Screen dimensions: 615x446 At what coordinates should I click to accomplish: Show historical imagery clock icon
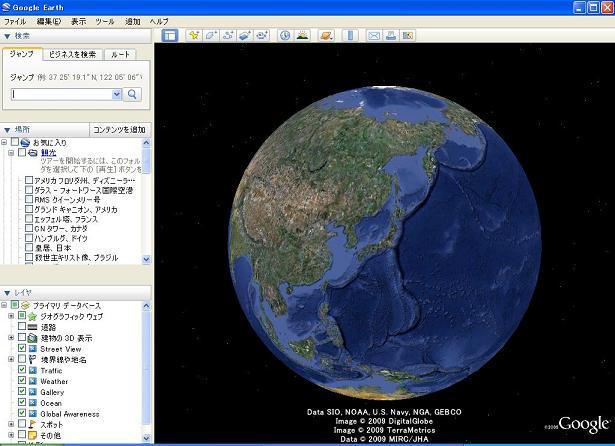[285, 36]
